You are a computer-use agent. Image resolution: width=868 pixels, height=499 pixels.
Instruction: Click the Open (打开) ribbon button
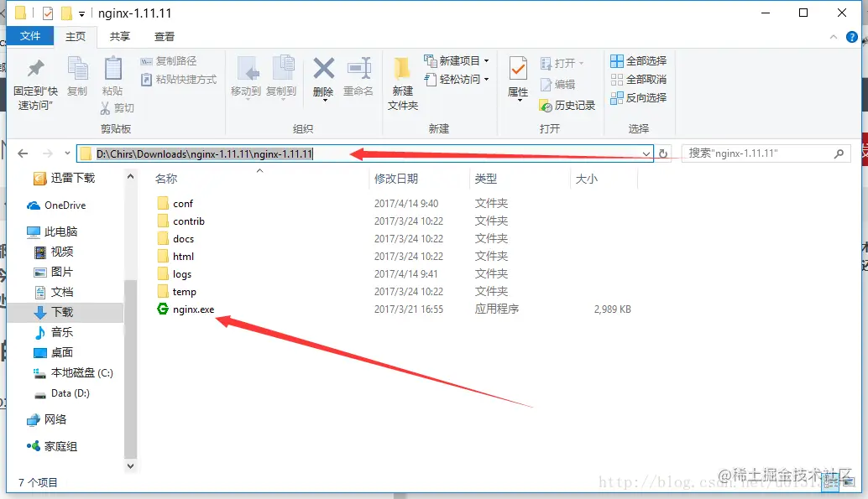(562, 63)
